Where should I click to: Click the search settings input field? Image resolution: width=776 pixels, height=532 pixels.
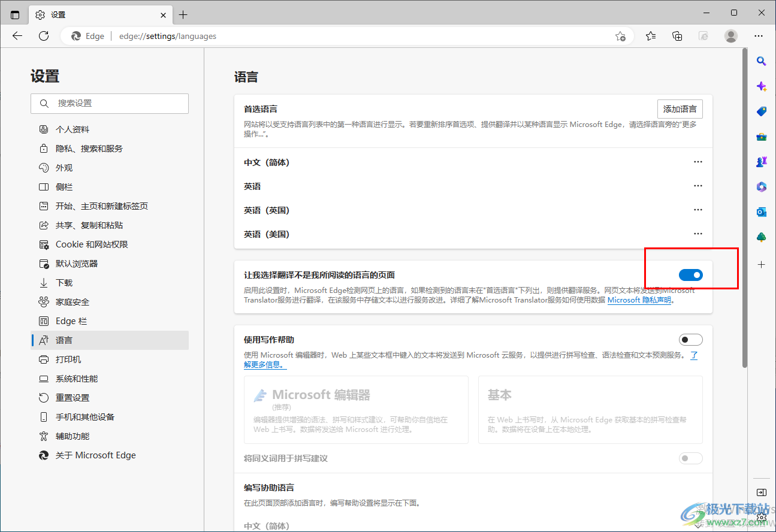point(110,104)
